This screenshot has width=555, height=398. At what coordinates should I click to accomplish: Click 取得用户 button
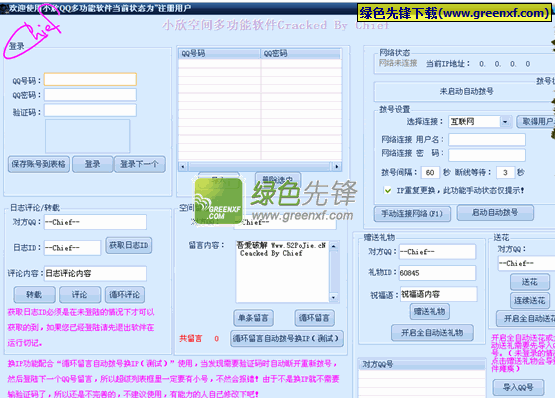pyautogui.click(x=536, y=122)
